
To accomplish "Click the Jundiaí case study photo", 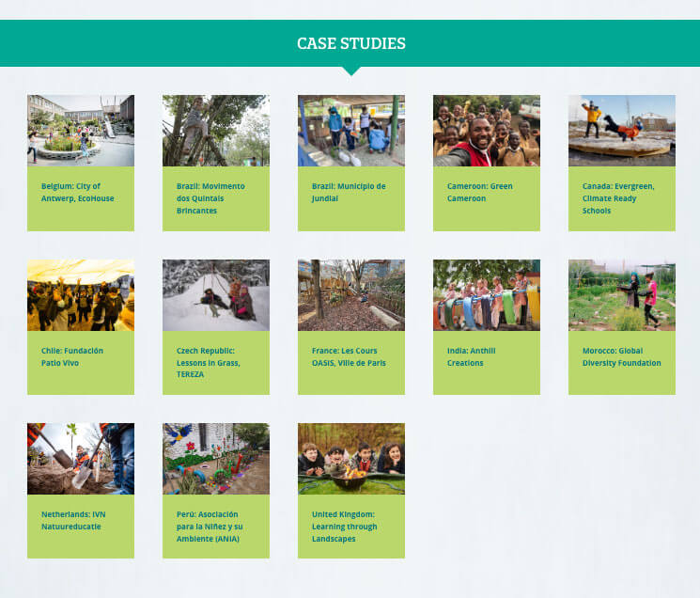I will click(x=351, y=131).
